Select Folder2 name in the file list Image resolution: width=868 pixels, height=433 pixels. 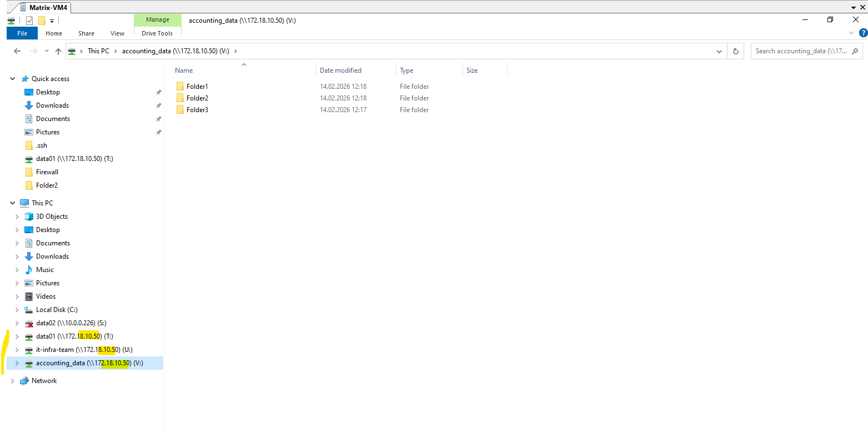(197, 98)
